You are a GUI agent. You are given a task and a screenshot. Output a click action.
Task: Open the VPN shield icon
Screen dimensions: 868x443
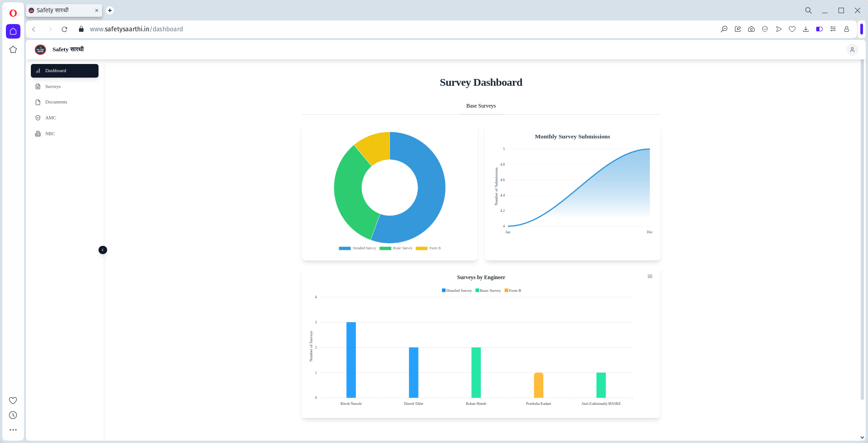765,29
